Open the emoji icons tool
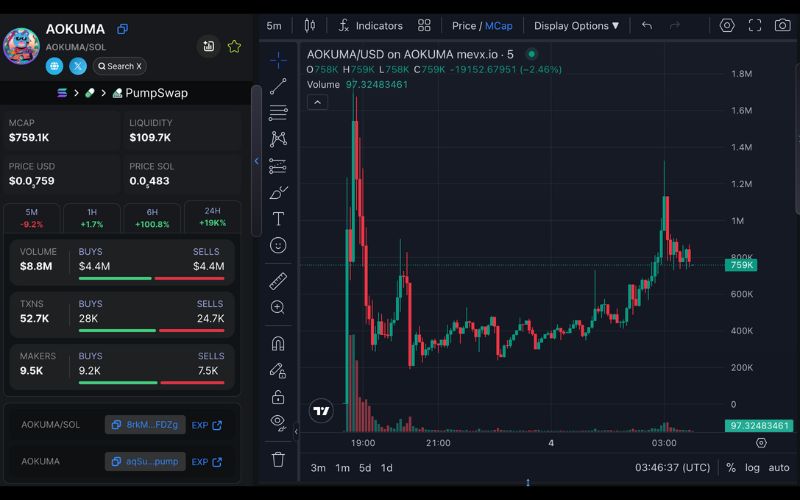 [x=278, y=245]
